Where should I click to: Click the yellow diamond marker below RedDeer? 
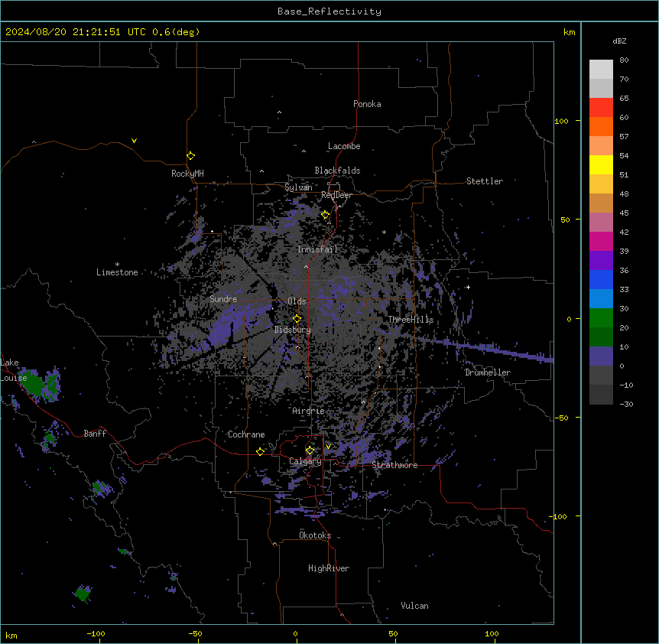click(x=325, y=215)
